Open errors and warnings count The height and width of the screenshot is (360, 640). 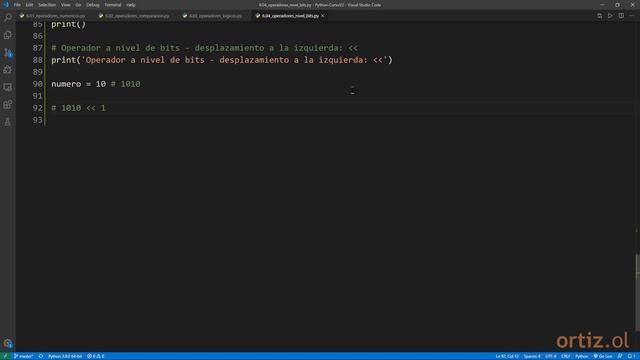pyautogui.click(x=96, y=356)
